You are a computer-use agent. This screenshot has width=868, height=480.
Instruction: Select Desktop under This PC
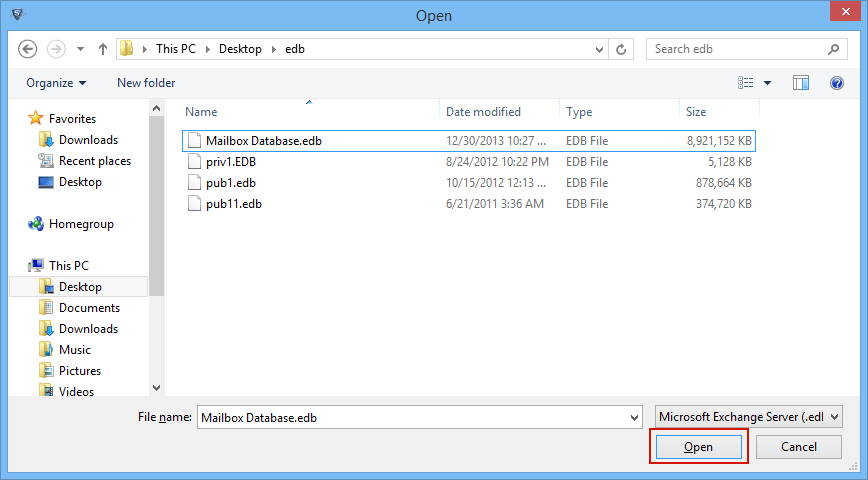coord(80,287)
